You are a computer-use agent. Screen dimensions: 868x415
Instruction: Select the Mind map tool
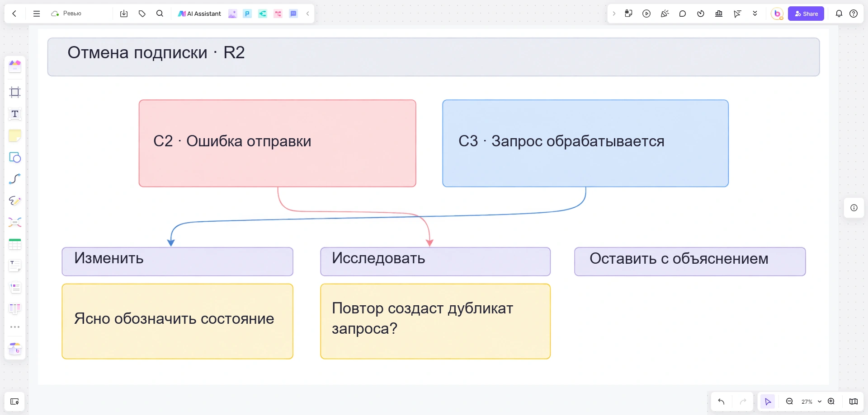pyautogui.click(x=15, y=222)
